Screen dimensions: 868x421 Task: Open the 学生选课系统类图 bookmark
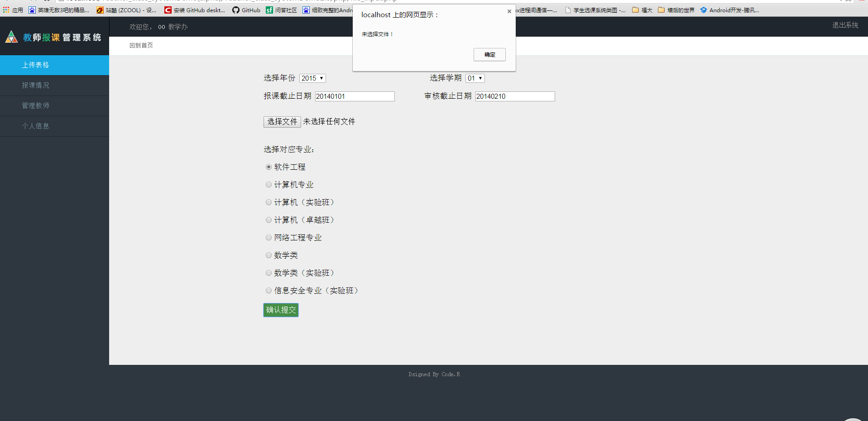coord(595,10)
